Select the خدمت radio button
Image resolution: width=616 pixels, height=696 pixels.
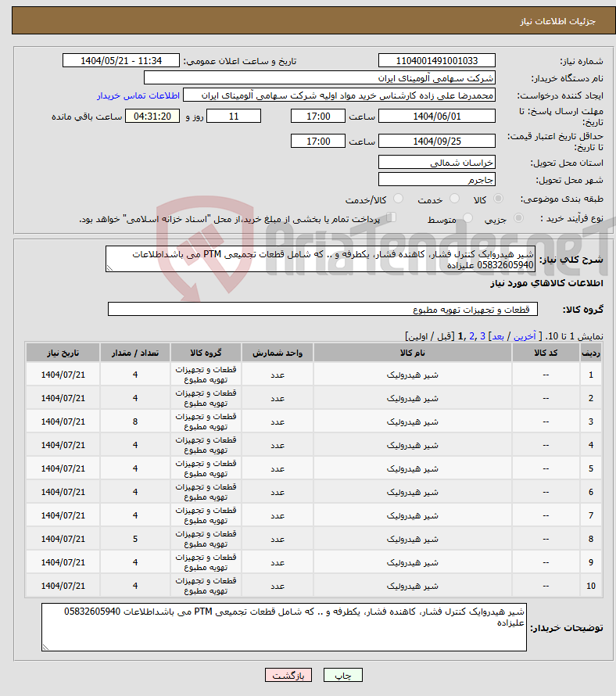pos(454,199)
